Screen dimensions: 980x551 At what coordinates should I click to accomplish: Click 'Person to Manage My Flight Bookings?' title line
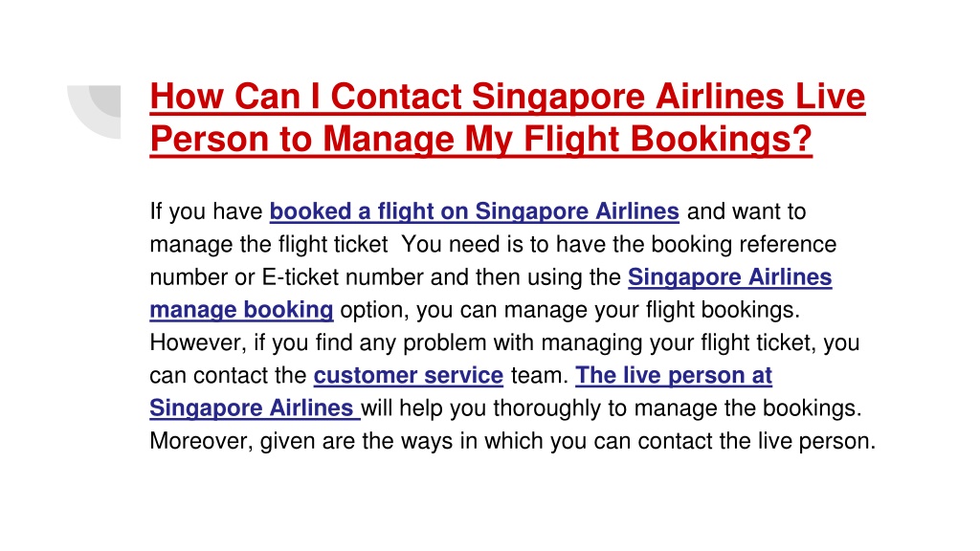click(480, 139)
